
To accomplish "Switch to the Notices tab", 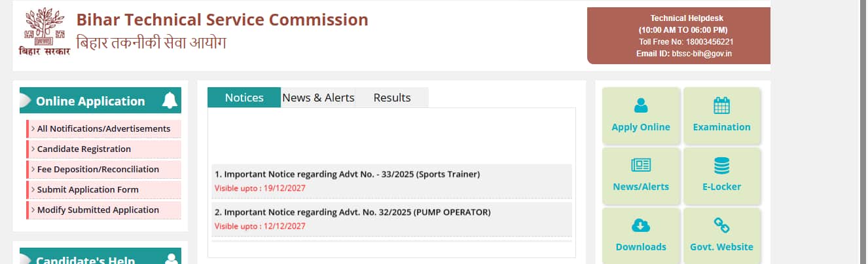I will pyautogui.click(x=244, y=98).
